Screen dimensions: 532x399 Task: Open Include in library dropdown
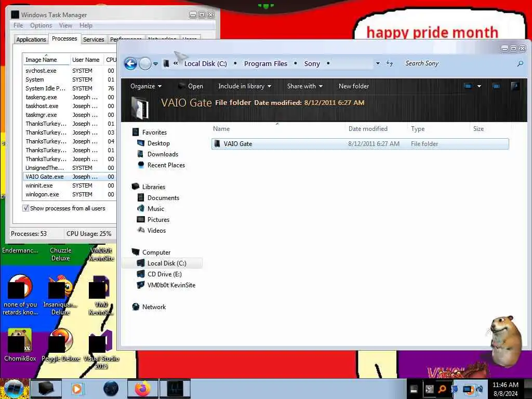pos(245,86)
